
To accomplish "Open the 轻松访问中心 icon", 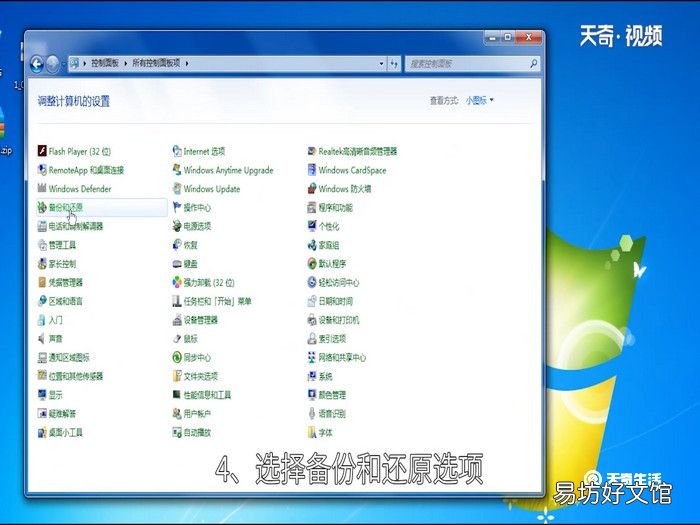I will tap(312, 282).
